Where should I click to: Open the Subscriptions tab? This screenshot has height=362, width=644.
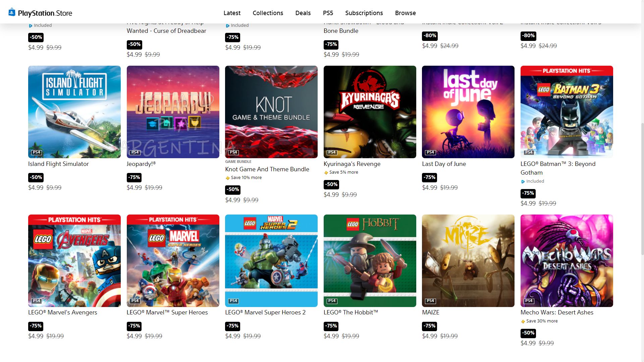[364, 13]
